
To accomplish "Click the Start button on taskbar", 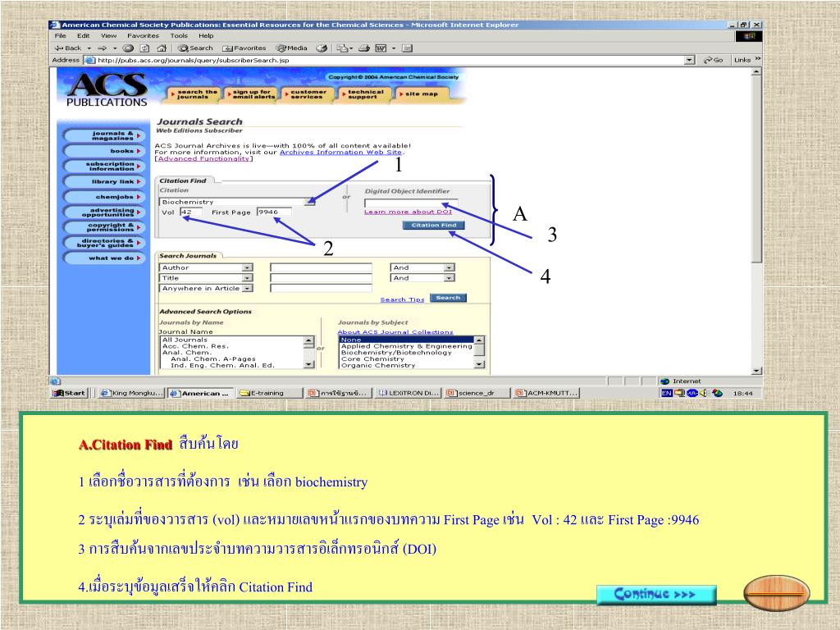I will (69, 393).
